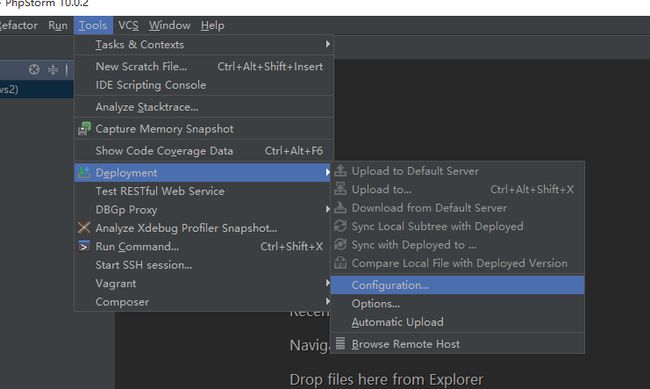This screenshot has width=650, height=389.
Task: Click the Download from Default Server icon
Action: coord(340,208)
